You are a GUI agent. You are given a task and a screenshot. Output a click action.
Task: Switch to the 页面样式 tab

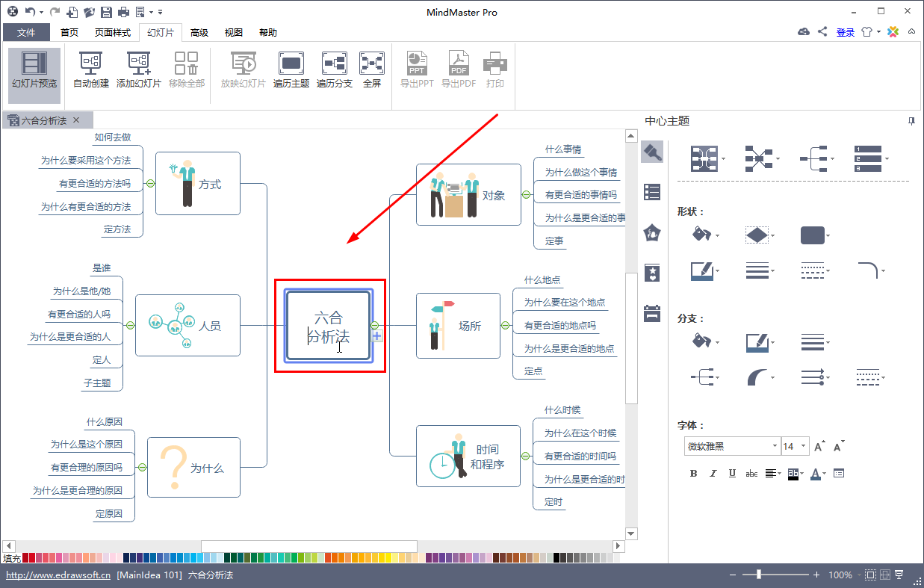(113, 32)
